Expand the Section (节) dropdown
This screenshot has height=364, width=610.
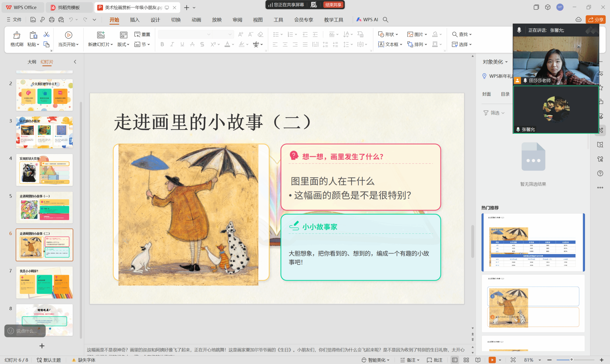[x=142, y=44]
